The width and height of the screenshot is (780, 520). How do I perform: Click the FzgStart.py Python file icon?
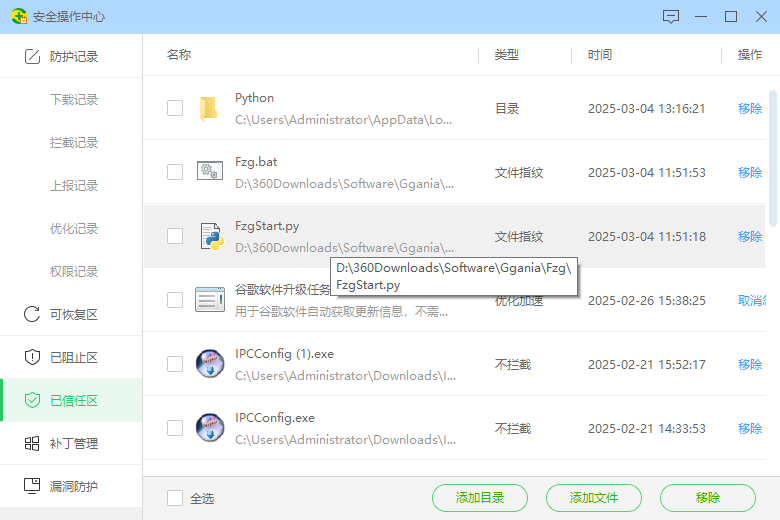(x=211, y=236)
